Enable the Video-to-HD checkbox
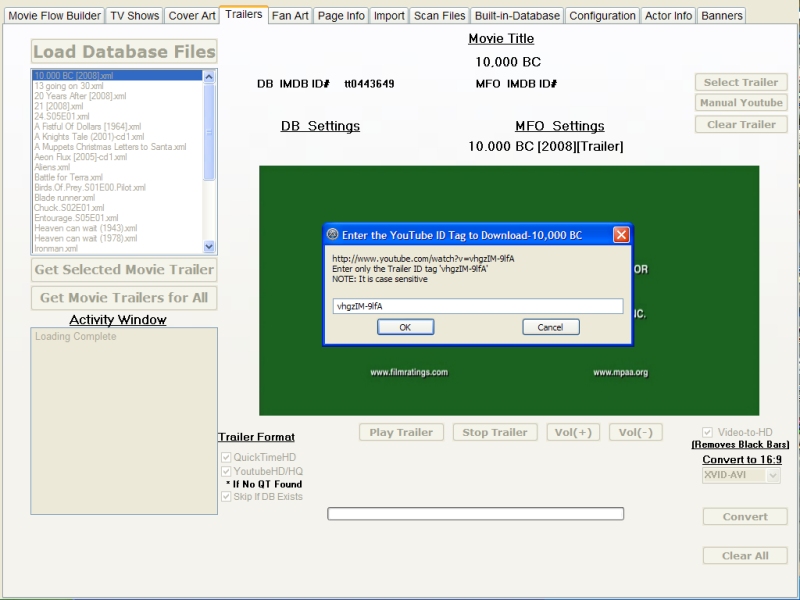Screen dimensions: 800x600 coord(708,432)
